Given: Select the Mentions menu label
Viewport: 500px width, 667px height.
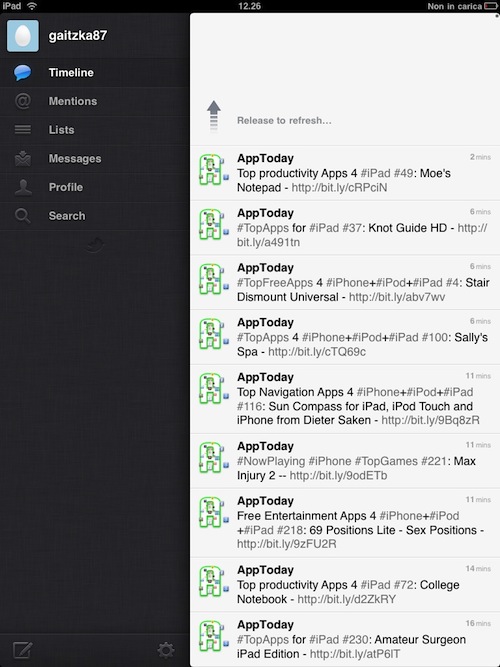Looking at the screenshot, I should [x=73, y=101].
